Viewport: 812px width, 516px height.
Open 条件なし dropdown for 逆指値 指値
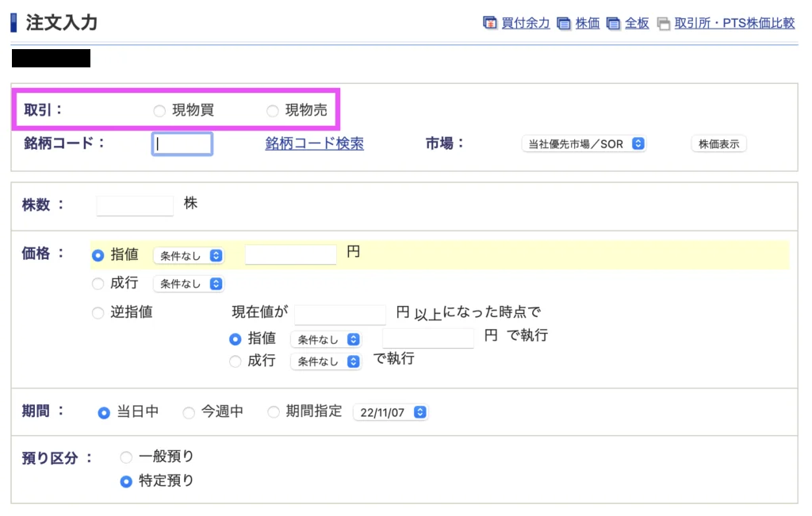click(326, 339)
